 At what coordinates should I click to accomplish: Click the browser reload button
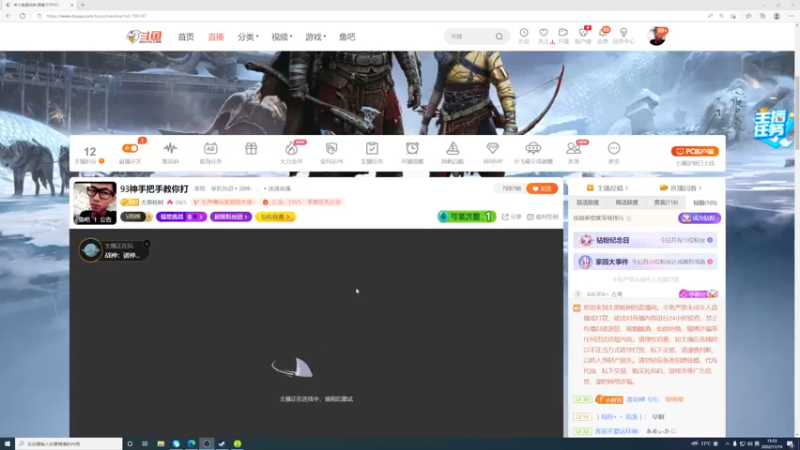(22, 16)
